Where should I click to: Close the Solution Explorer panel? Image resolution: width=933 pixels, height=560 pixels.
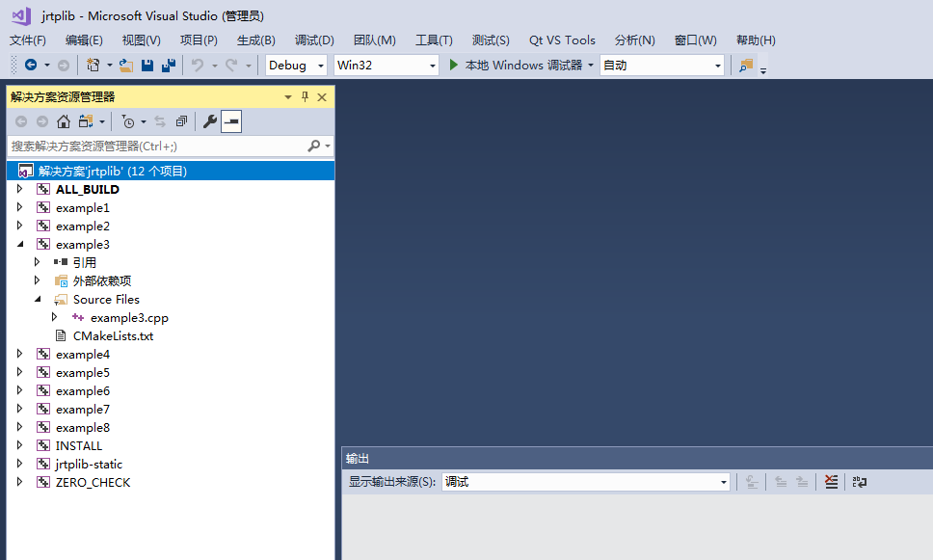322,97
